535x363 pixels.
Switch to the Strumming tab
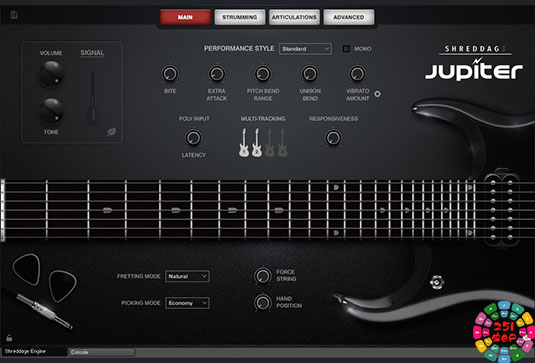tap(240, 17)
